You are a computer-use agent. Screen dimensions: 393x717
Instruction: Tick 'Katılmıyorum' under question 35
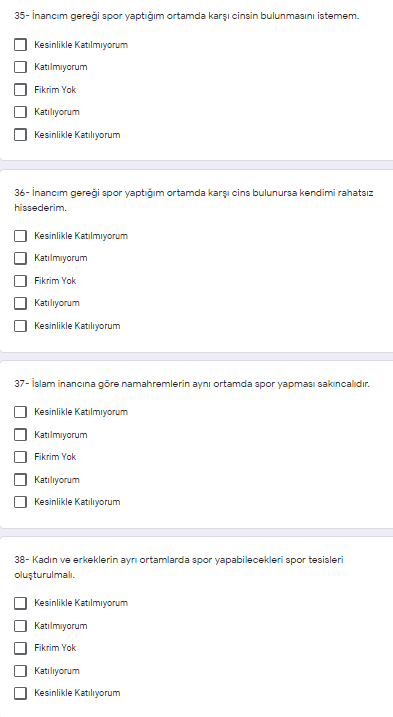tap(20, 67)
